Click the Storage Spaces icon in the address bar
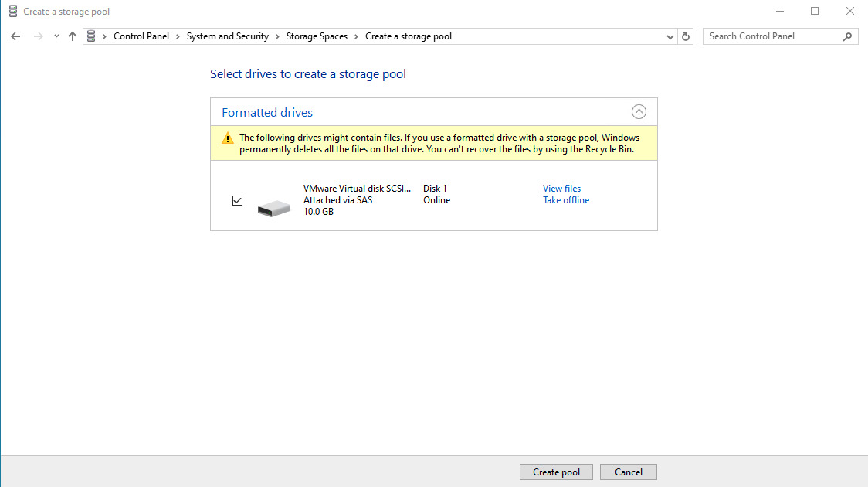868x487 pixels. pyautogui.click(x=92, y=36)
